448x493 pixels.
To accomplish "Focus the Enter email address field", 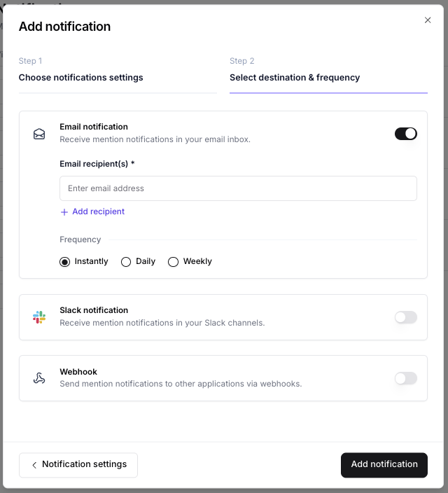I will (x=238, y=188).
